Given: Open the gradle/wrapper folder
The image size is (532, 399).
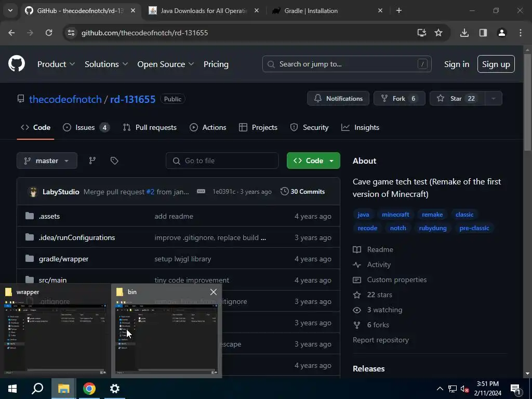Looking at the screenshot, I should 63,259.
